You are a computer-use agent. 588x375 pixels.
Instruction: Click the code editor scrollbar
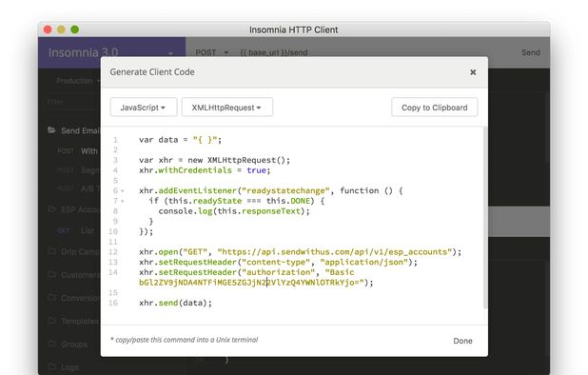pos(485,218)
